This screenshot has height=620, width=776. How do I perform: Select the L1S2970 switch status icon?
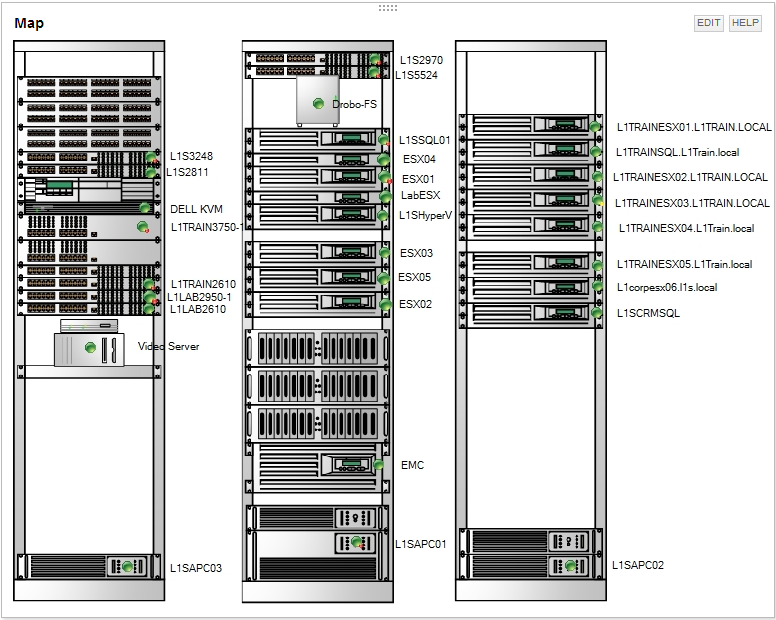pyautogui.click(x=375, y=59)
